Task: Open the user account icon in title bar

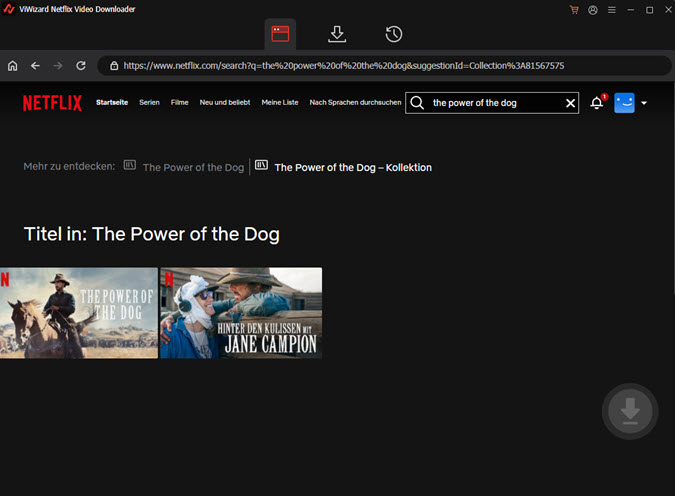Action: tap(593, 10)
